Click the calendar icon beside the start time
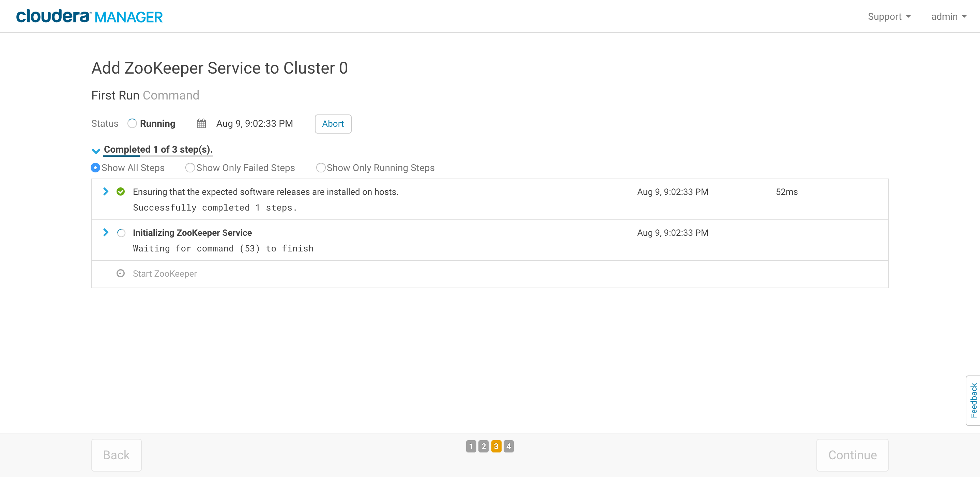 [x=201, y=124]
